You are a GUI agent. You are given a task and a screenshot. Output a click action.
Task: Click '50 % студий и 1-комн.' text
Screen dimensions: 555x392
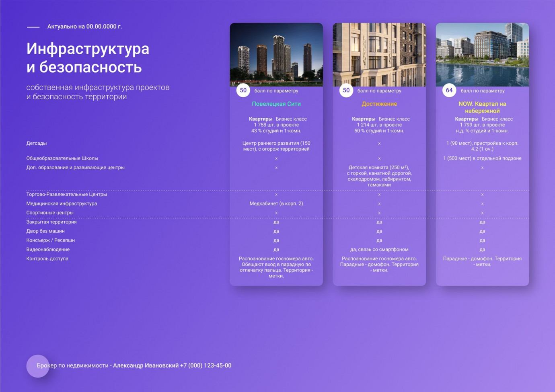point(379,131)
